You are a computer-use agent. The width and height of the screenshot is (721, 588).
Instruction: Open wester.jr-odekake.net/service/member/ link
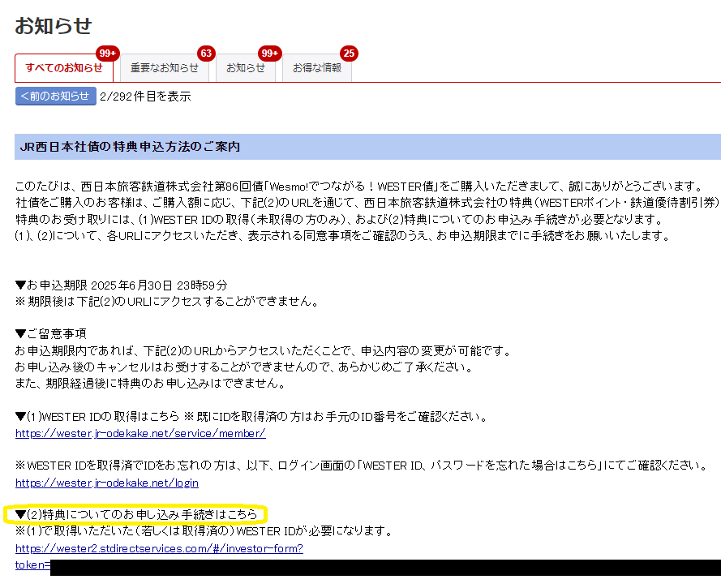[x=140, y=433]
